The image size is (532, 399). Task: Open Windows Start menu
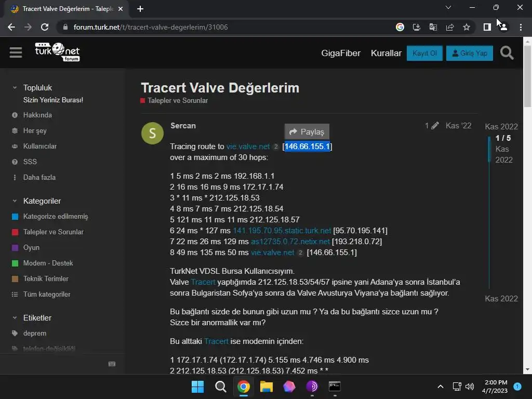click(x=197, y=387)
